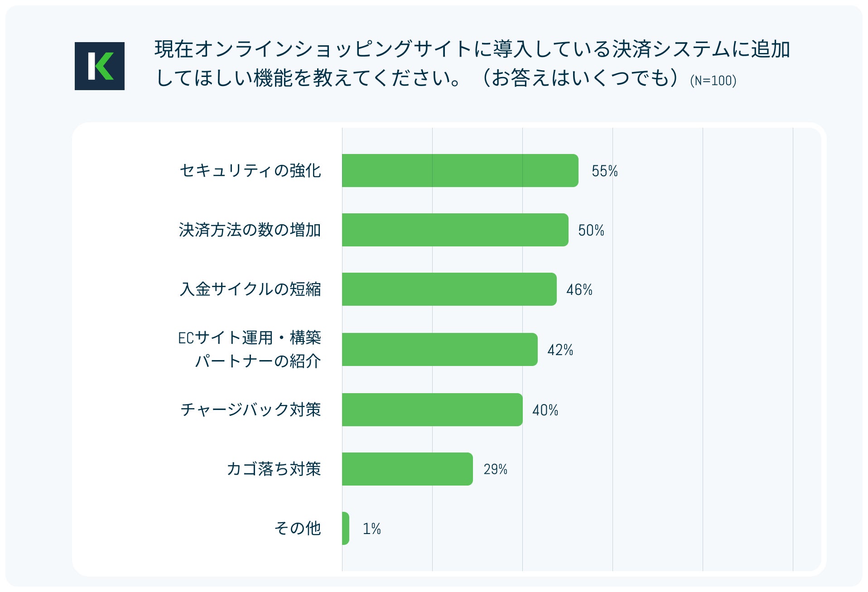Click the チャージバック対策 label
The image size is (868, 592).
point(251,410)
